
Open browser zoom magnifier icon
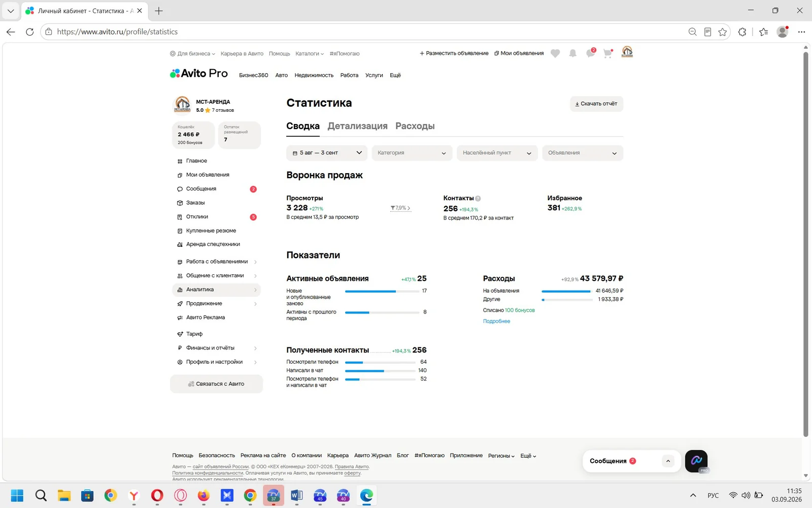click(x=693, y=32)
